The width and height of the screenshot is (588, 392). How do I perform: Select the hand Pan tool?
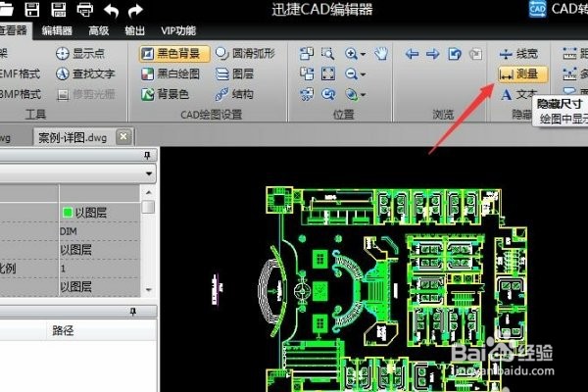click(381, 54)
